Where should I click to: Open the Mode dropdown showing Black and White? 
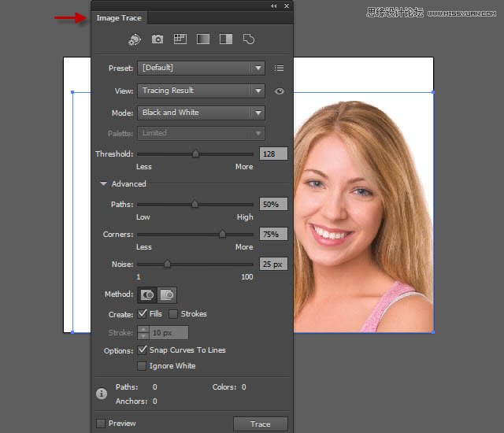pos(201,113)
